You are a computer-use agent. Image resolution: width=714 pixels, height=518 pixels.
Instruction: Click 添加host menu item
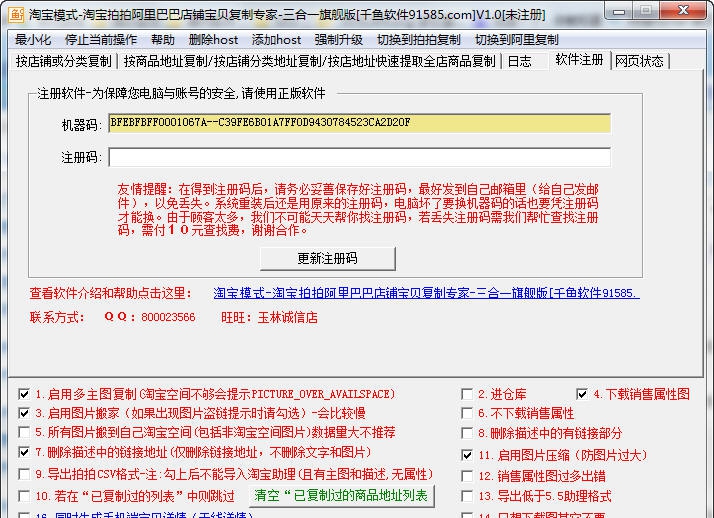[276, 40]
